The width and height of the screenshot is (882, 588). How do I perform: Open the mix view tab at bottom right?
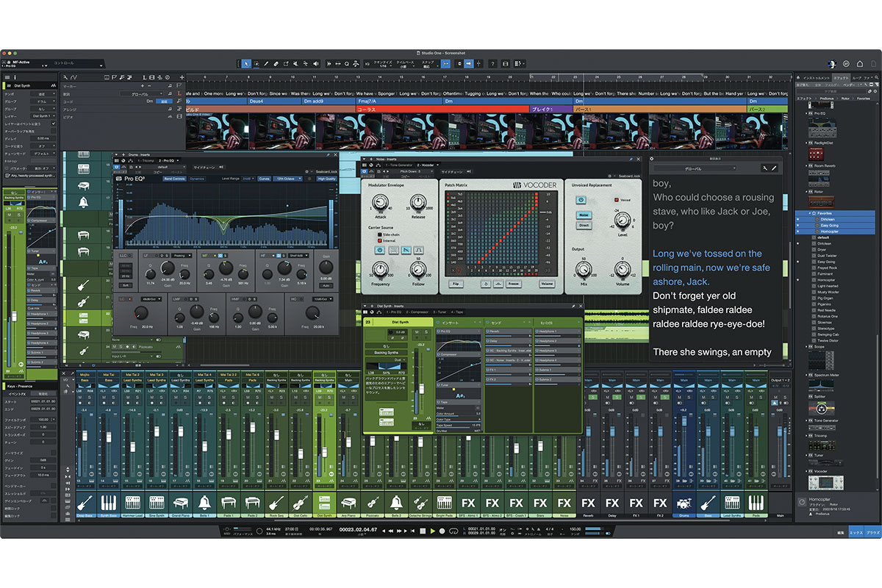tap(856, 531)
